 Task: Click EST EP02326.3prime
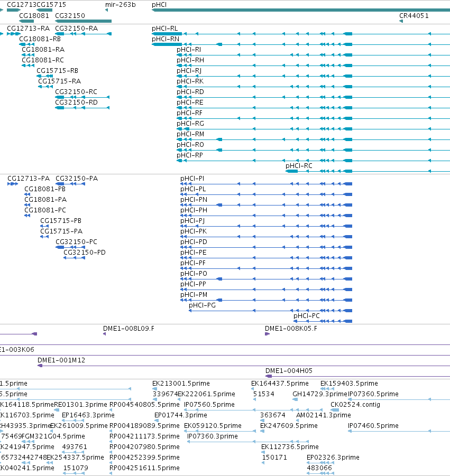[x=333, y=458]
